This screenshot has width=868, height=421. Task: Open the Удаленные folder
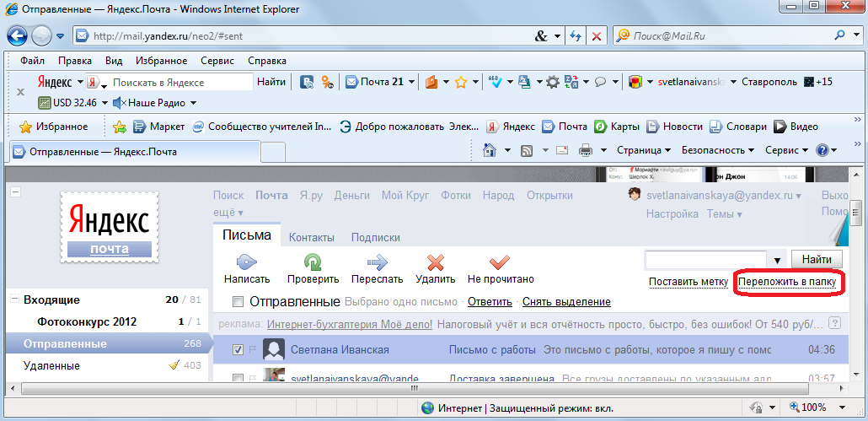point(51,365)
